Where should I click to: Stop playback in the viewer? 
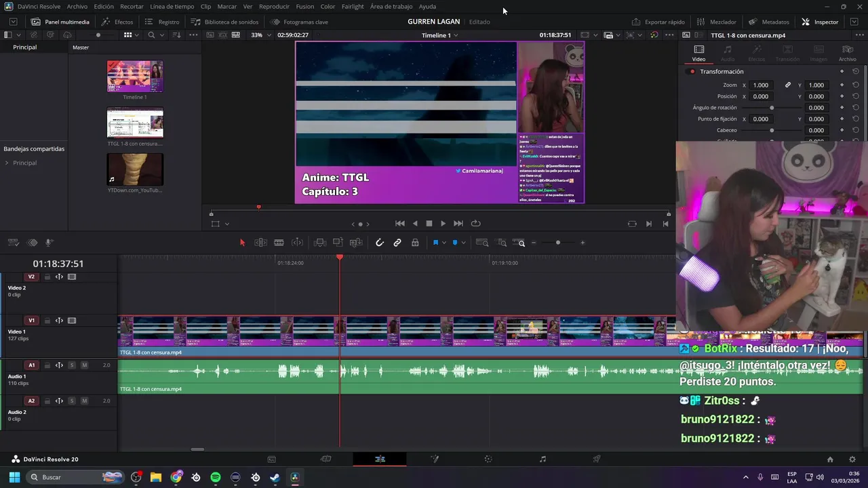pyautogui.click(x=429, y=224)
